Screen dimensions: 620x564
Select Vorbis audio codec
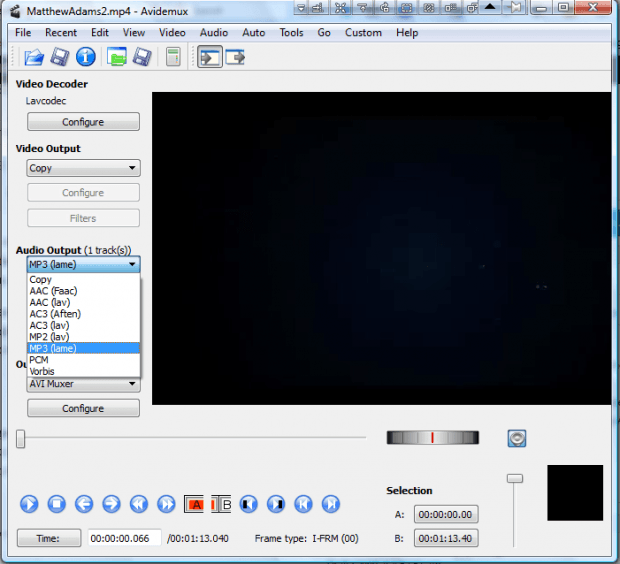coord(83,371)
